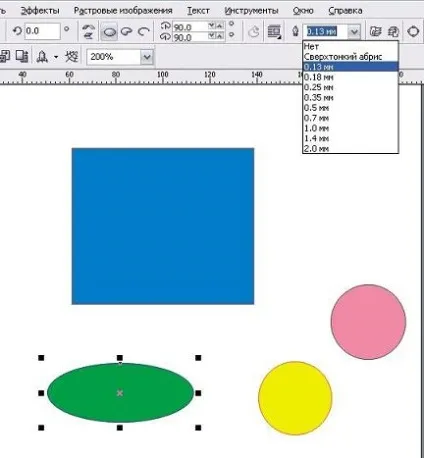424x458 pixels.
Task: Open the Эффекты menu
Action: [40, 11]
